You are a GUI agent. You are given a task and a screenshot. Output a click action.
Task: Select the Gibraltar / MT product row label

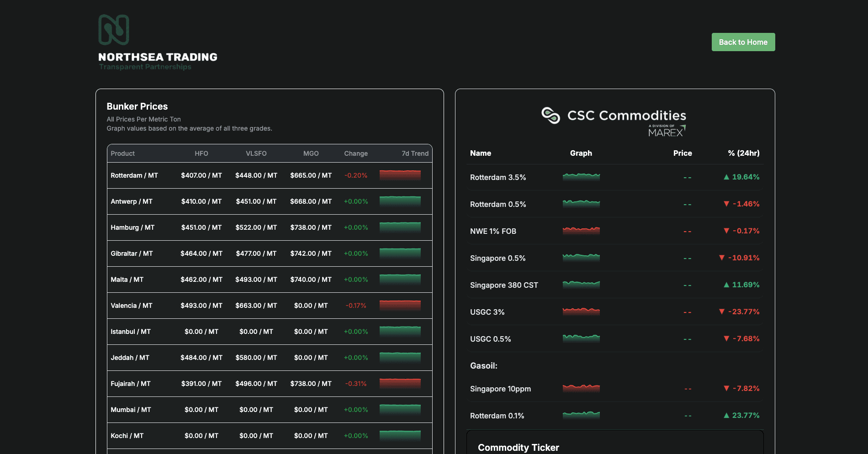click(x=132, y=253)
